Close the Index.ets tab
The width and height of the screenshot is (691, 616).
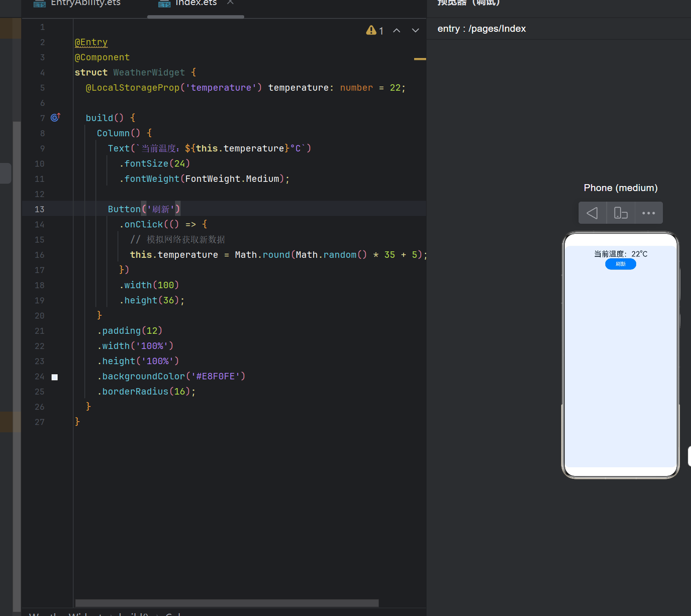click(230, 2)
